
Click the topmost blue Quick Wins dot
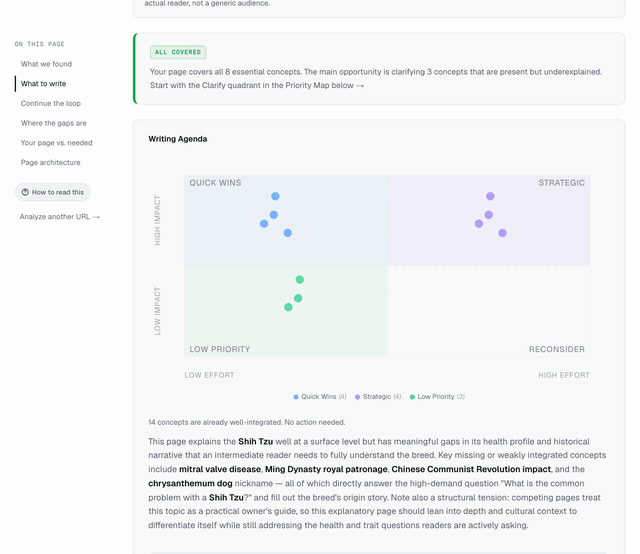click(276, 196)
